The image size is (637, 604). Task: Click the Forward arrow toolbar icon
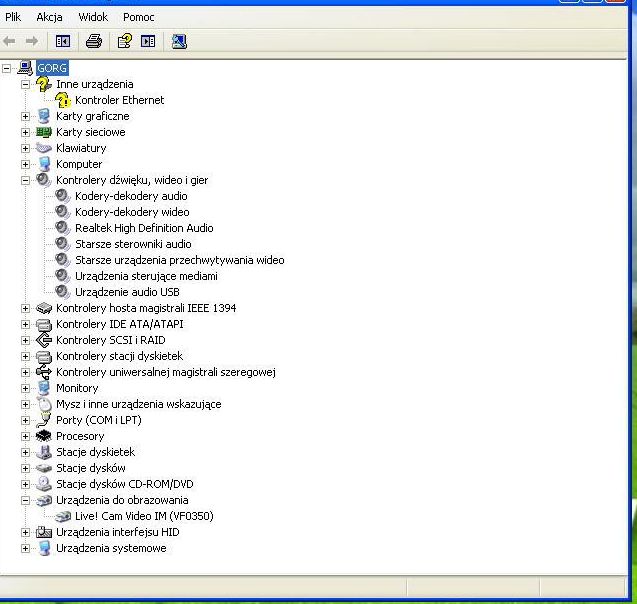[32, 41]
